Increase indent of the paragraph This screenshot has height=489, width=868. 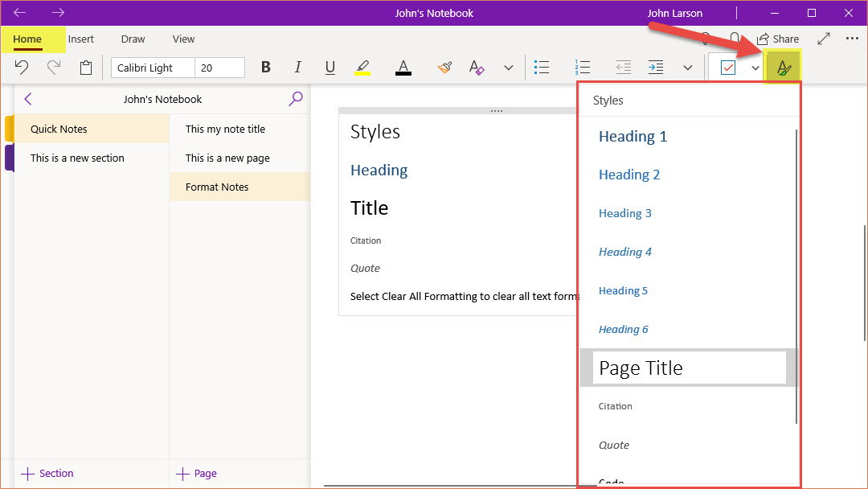[x=656, y=68]
